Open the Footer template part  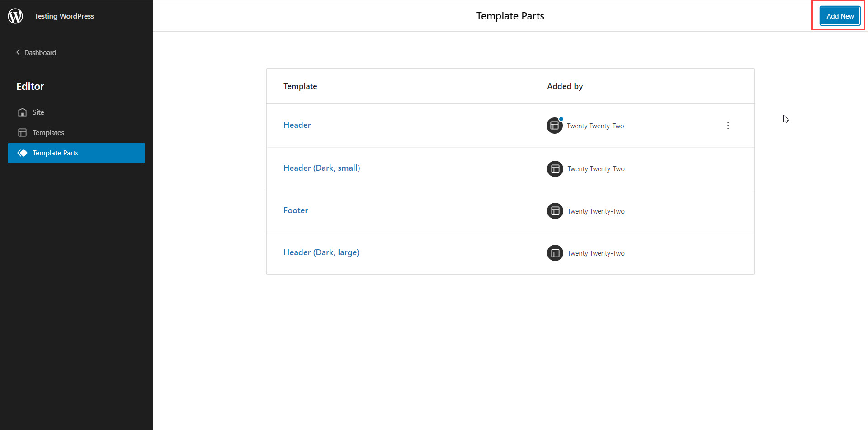(296, 210)
